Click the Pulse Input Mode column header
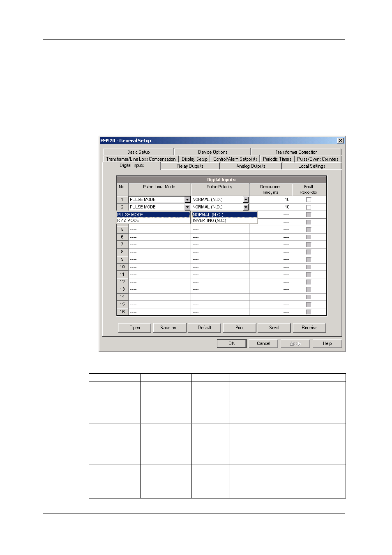Screen dimensions: 392x555 click(x=159, y=190)
